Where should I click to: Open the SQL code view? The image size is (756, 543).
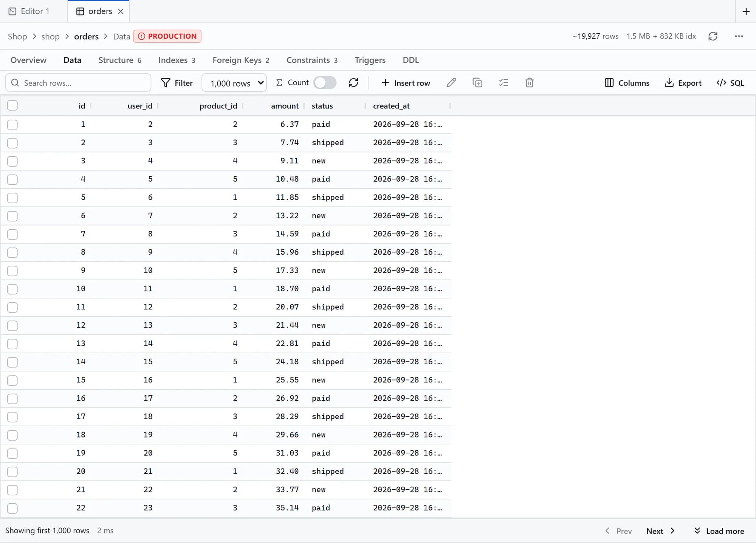(x=730, y=83)
